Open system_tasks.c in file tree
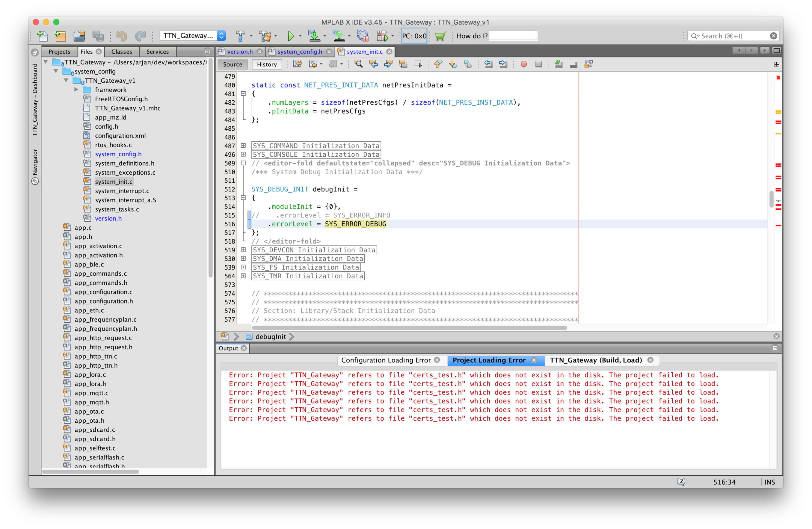Viewport: 812px width, 529px height. point(117,209)
